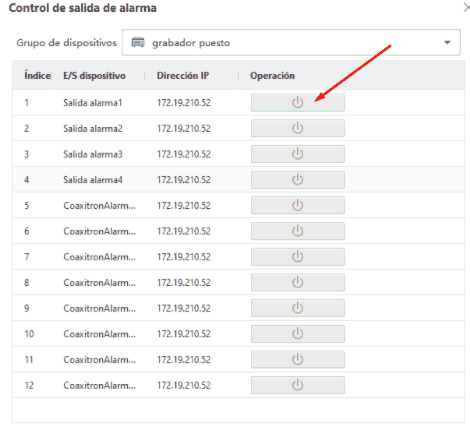Activate power icon for Salida alarma4
This screenshot has width=470, height=438.
[x=298, y=180]
